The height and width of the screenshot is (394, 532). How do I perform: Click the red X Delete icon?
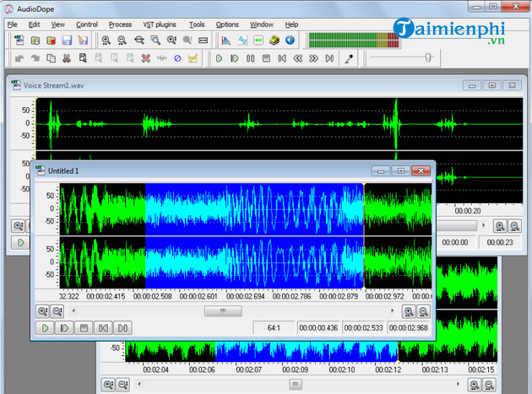click(x=146, y=58)
